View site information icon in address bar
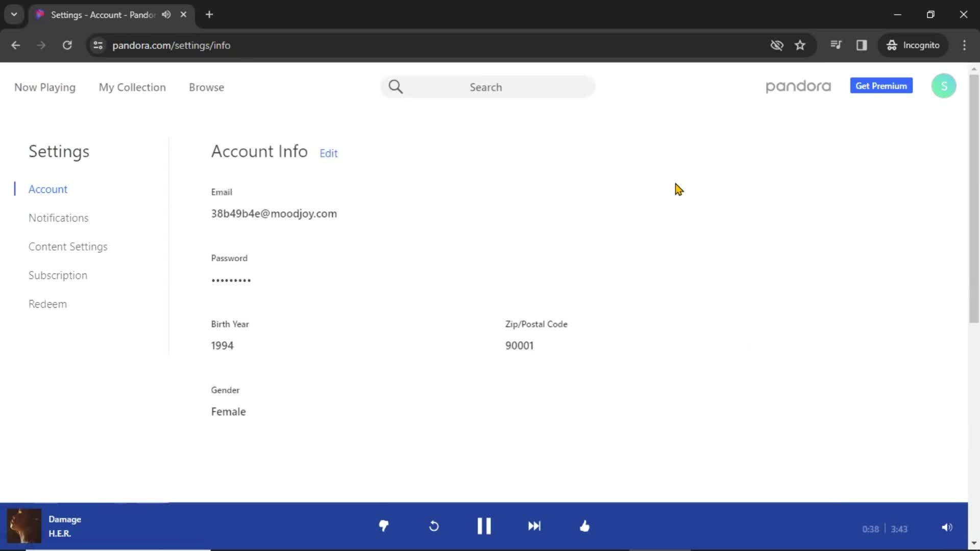 pyautogui.click(x=98, y=45)
